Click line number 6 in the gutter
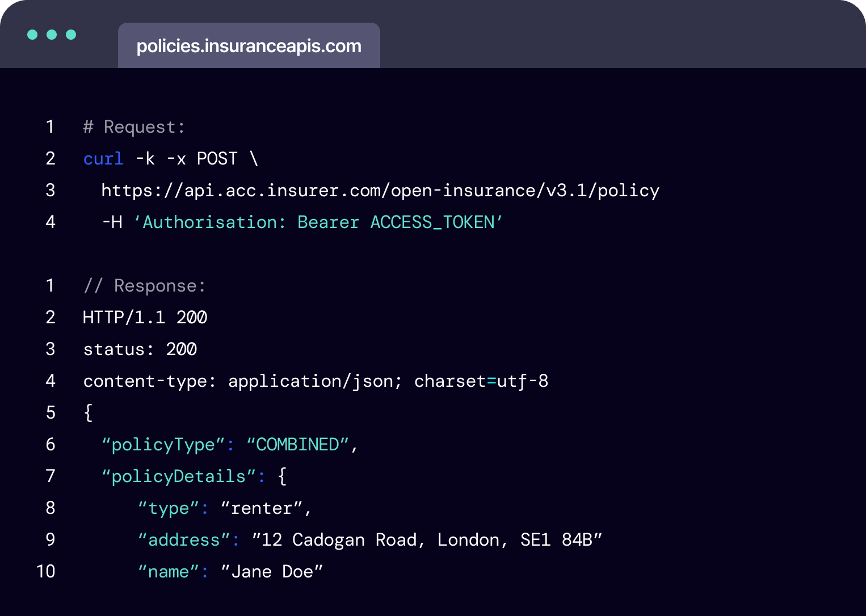This screenshot has height=616, width=866. coord(51,444)
